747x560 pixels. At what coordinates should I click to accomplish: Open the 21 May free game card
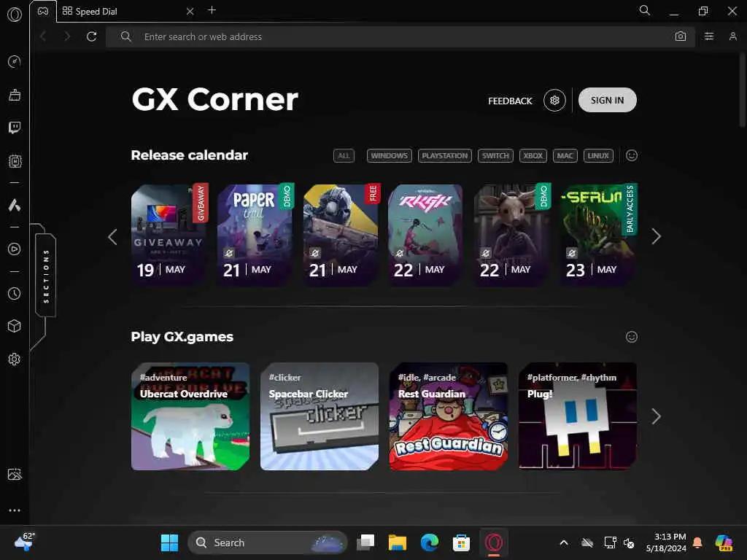coord(341,236)
